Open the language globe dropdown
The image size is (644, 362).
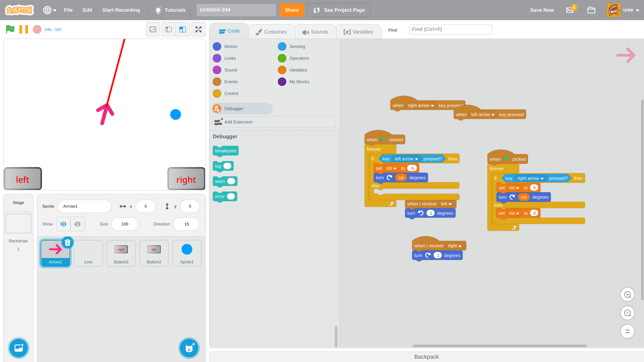(49, 10)
